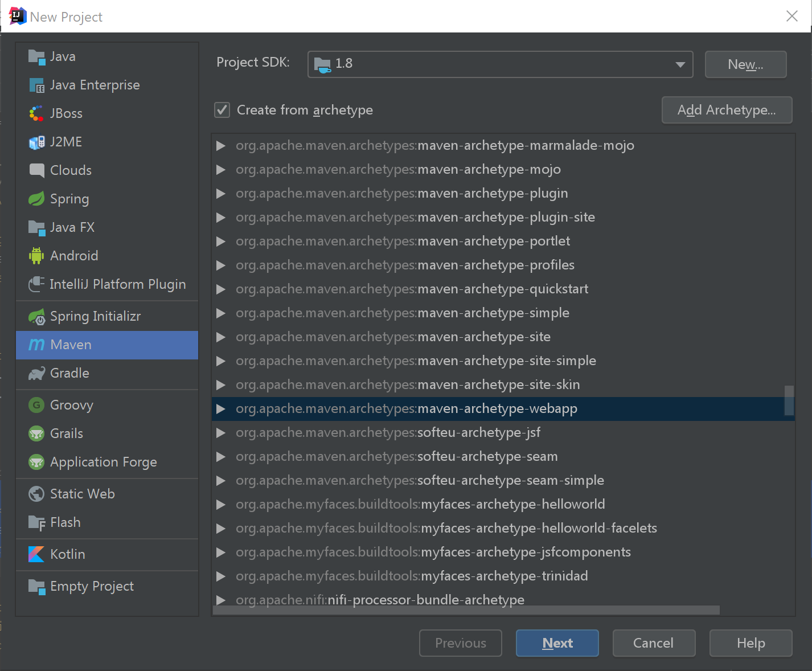
Task: Expand the maven-archetype-marmalade-mojo node
Action: (x=221, y=146)
